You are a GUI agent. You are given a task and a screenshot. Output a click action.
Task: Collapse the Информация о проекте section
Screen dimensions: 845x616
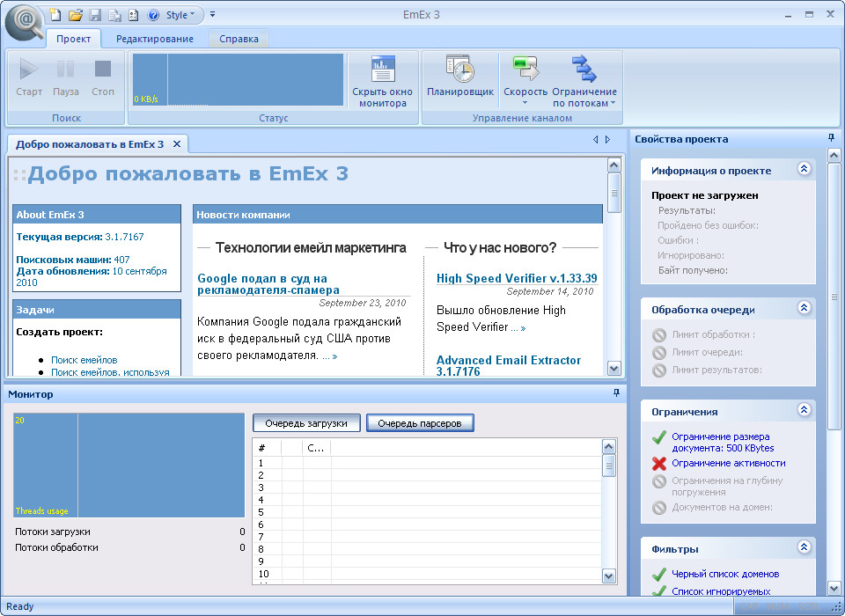(804, 169)
